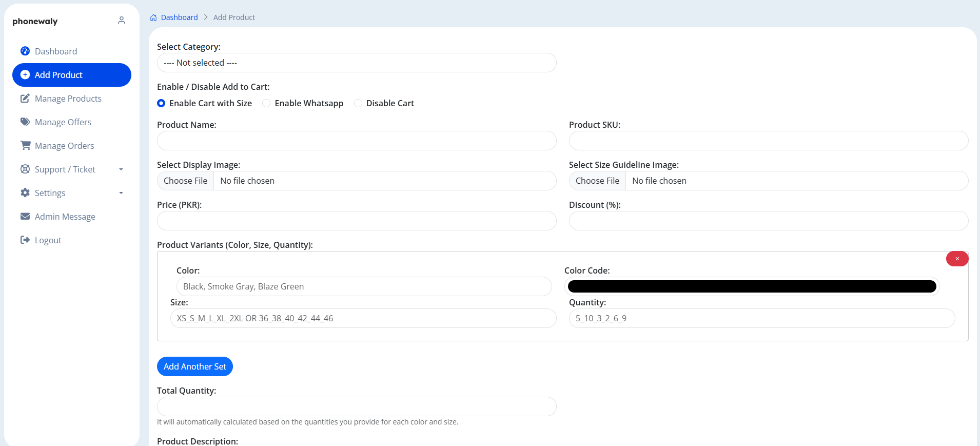This screenshot has width=980, height=446.
Task: Click the Logout exit icon
Action: click(x=25, y=240)
